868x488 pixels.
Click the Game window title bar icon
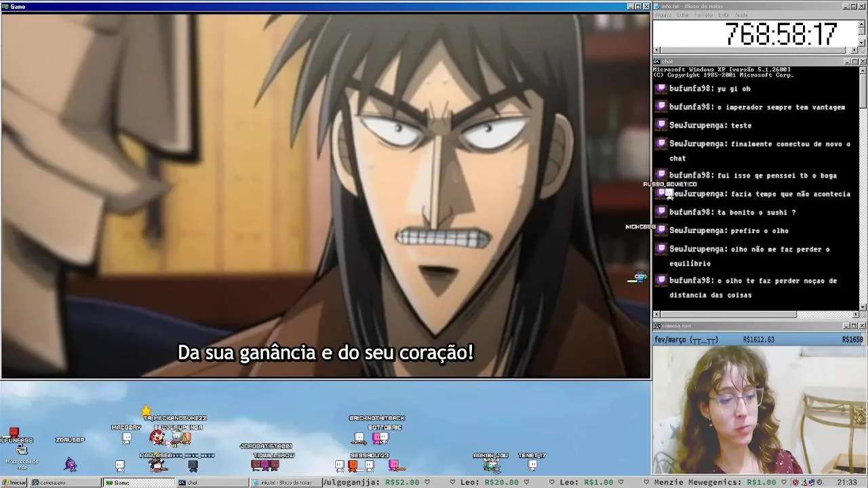[5, 6]
